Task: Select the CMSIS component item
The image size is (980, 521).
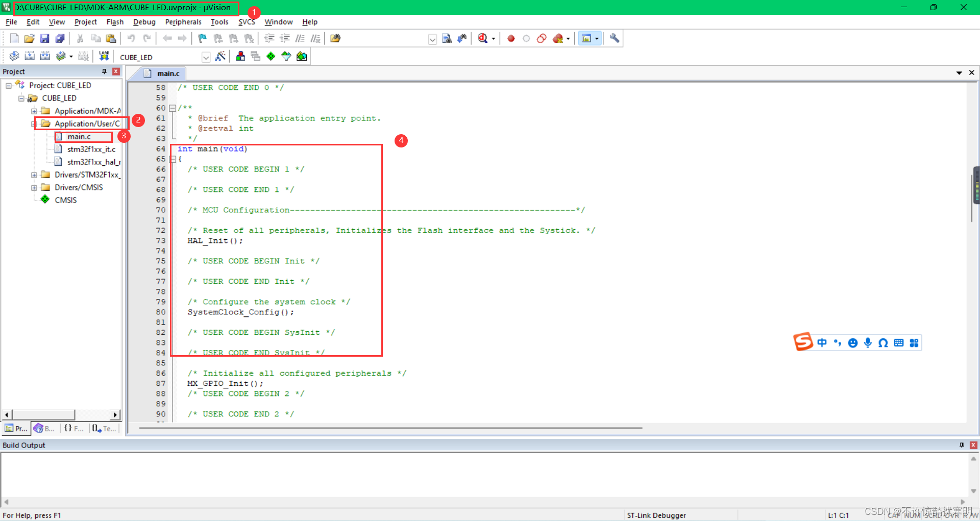Action: coord(66,200)
